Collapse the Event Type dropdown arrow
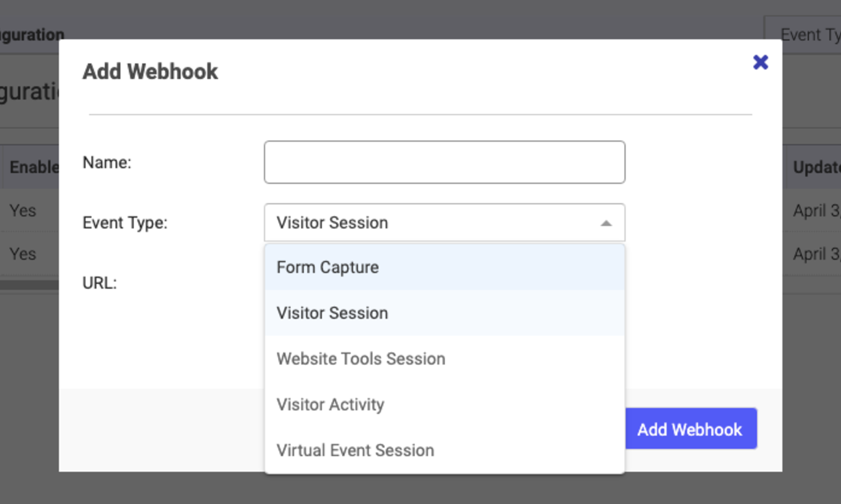The width and height of the screenshot is (841, 504). click(x=605, y=222)
